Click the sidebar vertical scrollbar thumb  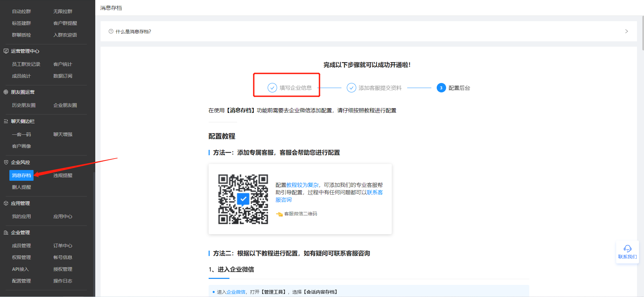pyautogui.click(x=94, y=234)
